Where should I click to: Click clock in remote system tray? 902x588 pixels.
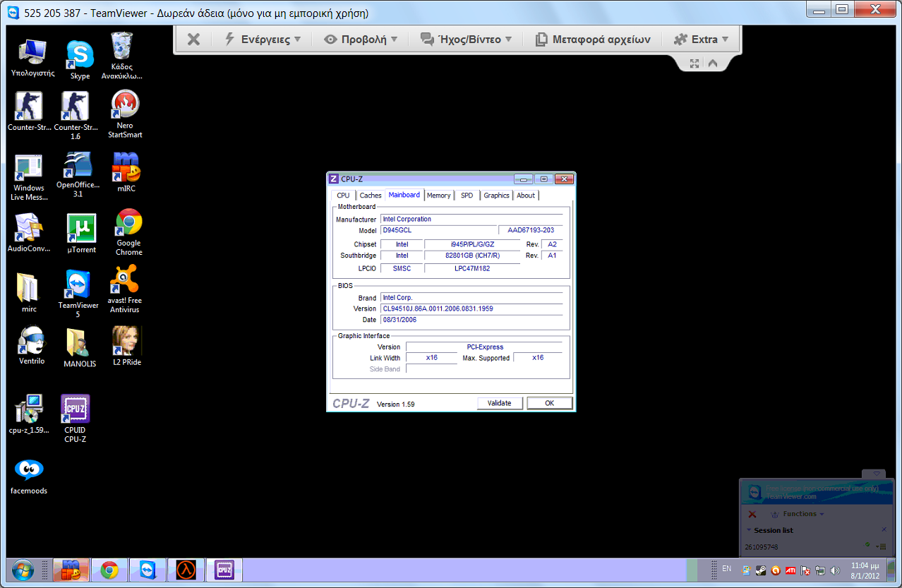coord(865,570)
